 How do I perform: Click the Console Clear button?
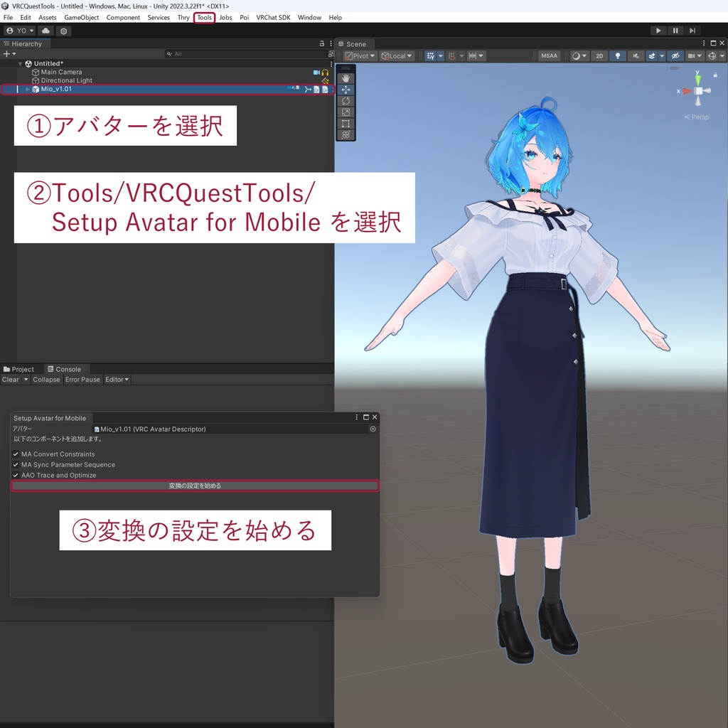point(11,380)
